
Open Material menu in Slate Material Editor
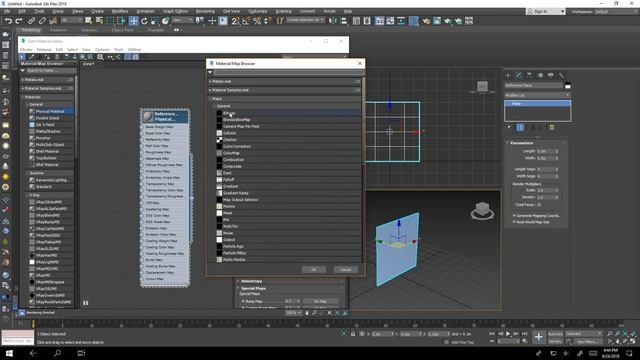point(44,49)
